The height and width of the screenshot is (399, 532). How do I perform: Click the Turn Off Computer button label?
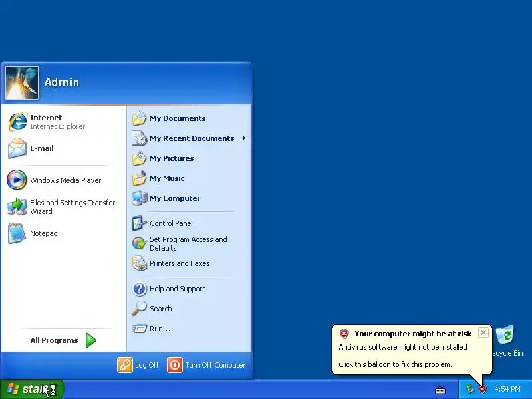point(215,365)
